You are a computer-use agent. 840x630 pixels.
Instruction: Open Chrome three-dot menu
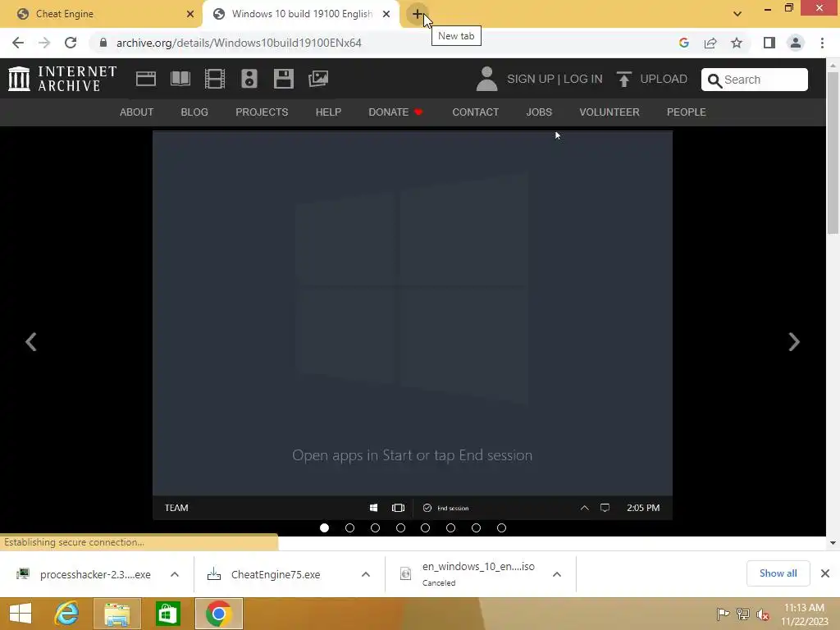(822, 43)
